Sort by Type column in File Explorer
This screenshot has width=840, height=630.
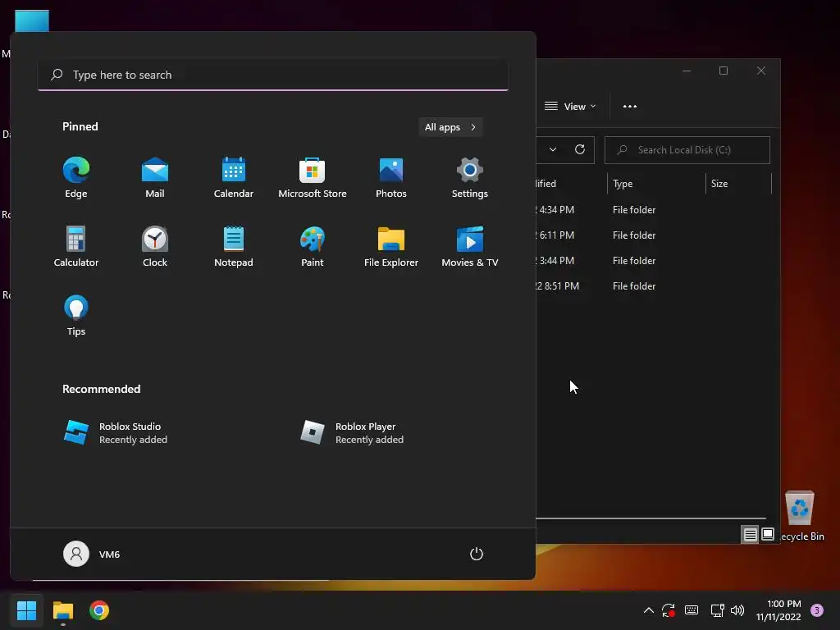656,184
